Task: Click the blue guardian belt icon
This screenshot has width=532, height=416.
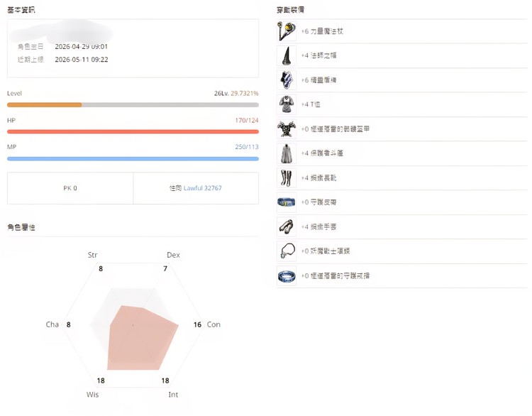Action: tap(287, 202)
